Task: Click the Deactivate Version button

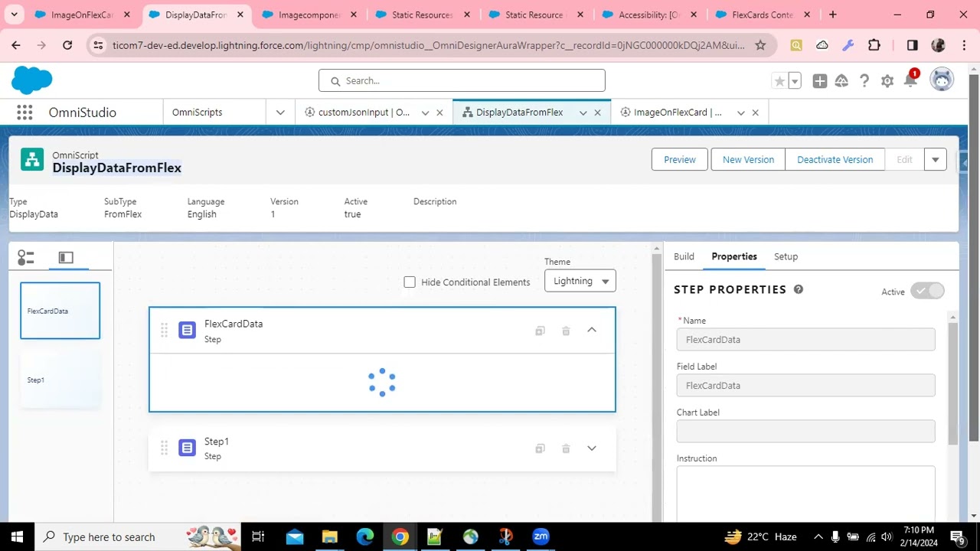Action: click(835, 159)
